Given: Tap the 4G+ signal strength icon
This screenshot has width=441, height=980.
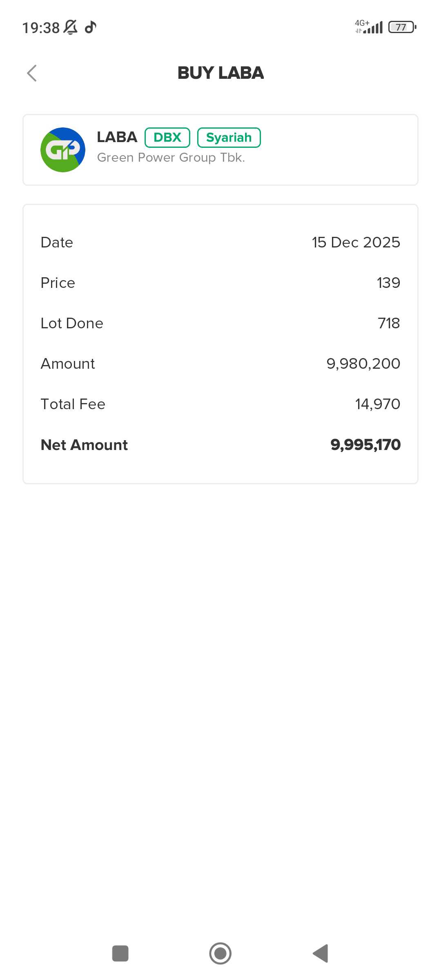Looking at the screenshot, I should 369,27.
